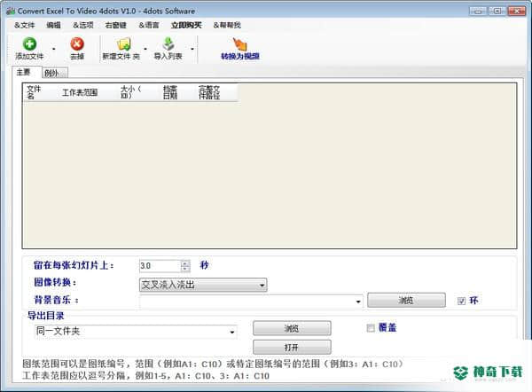
Task: Click the Open (打开) button
Action: (x=292, y=347)
